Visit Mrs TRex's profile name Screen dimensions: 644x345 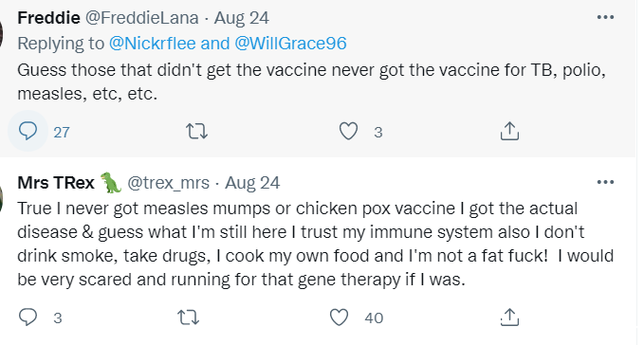point(56,183)
